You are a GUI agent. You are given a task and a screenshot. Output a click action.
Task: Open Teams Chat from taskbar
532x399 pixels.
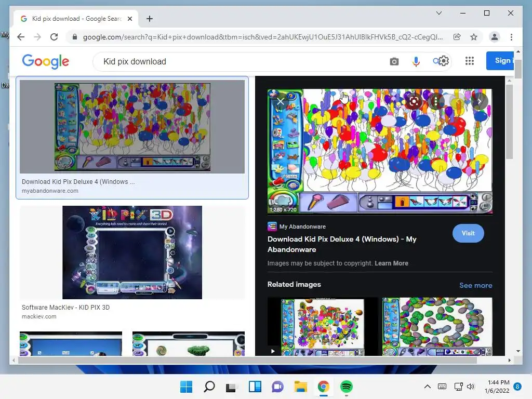pos(277,387)
